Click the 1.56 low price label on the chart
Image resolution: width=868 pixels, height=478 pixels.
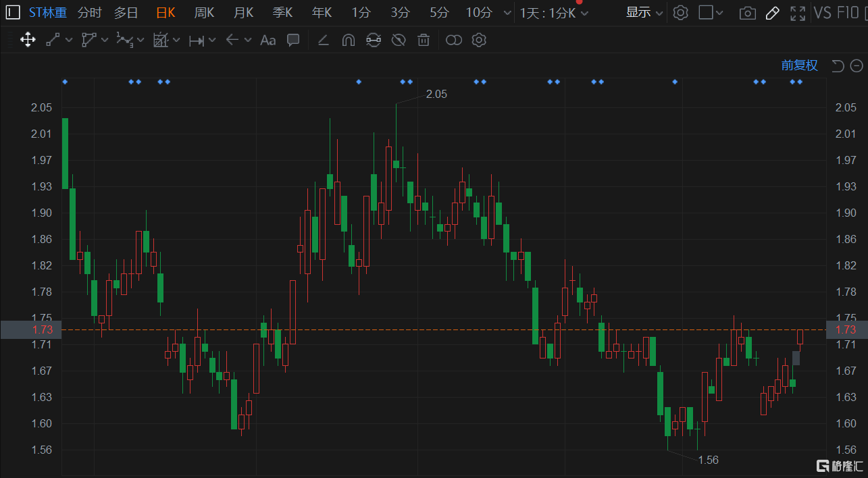click(x=708, y=460)
